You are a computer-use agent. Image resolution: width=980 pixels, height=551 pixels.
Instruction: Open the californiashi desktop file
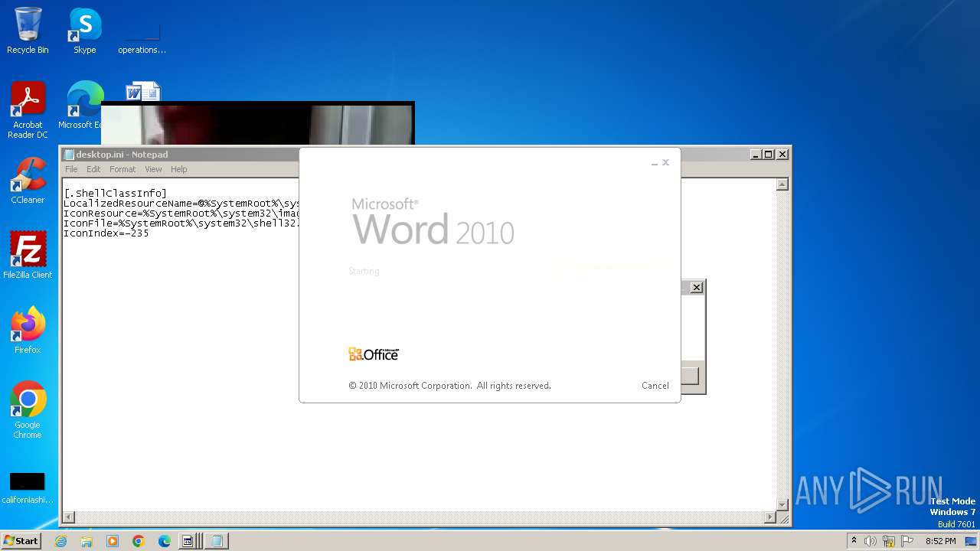(x=28, y=488)
